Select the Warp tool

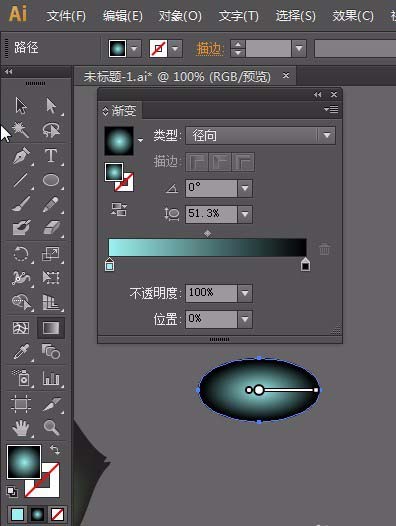[x=21, y=278]
